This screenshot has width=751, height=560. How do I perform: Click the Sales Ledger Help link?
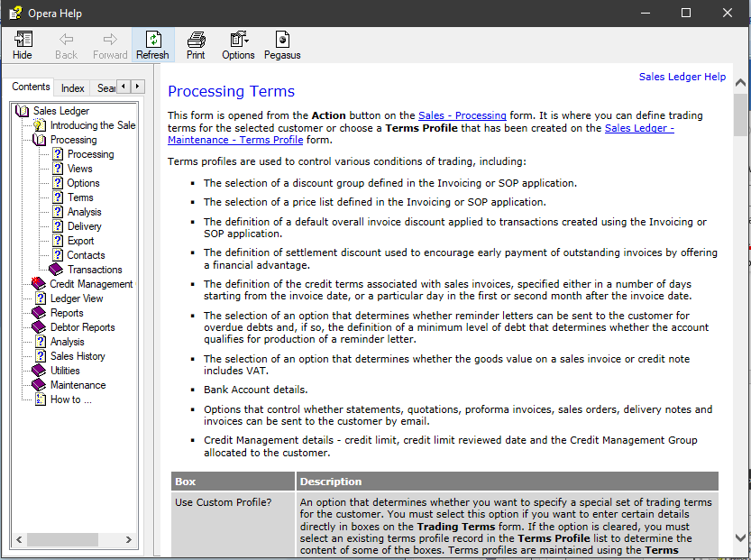click(x=682, y=77)
